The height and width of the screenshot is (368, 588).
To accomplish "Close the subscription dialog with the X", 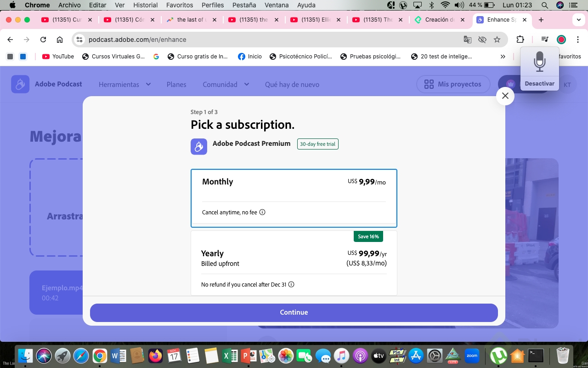I will click(505, 96).
